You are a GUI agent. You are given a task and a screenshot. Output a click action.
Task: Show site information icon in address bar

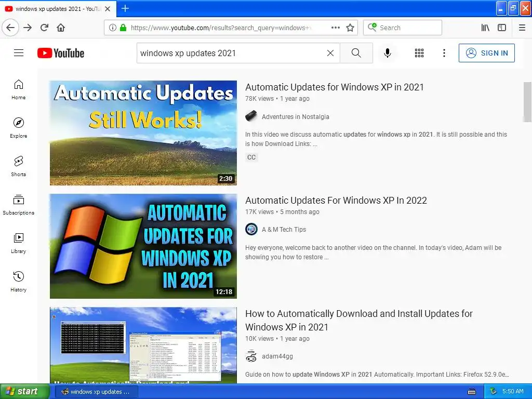(x=113, y=28)
